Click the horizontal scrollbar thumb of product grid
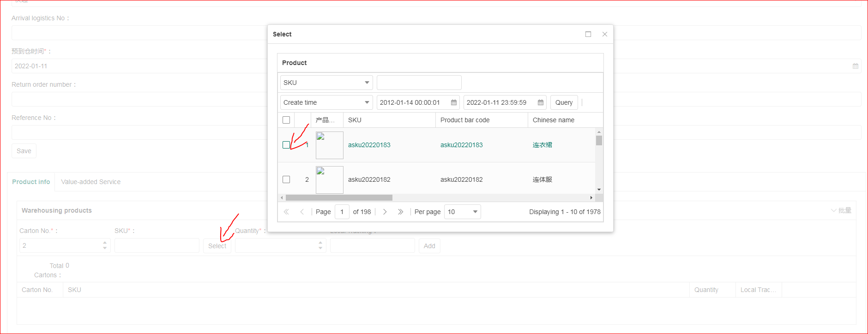The width and height of the screenshot is (868, 334). 339,197
